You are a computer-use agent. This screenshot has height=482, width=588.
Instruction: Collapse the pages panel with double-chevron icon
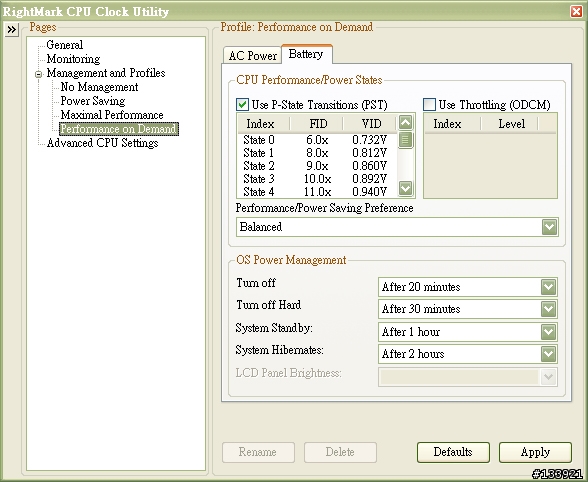(x=12, y=30)
